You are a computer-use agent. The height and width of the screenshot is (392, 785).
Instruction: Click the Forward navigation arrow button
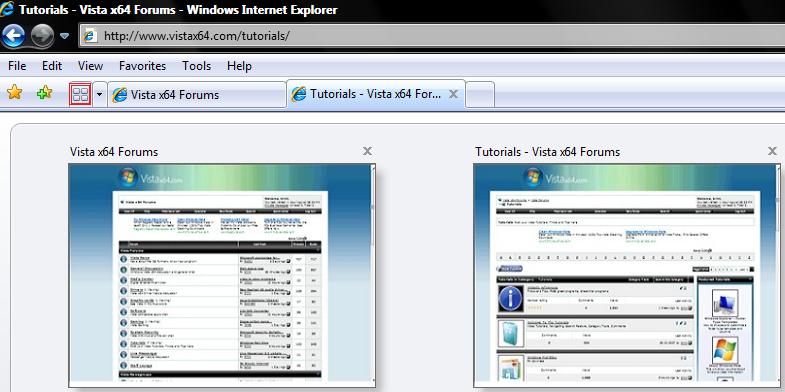pyautogui.click(x=43, y=36)
